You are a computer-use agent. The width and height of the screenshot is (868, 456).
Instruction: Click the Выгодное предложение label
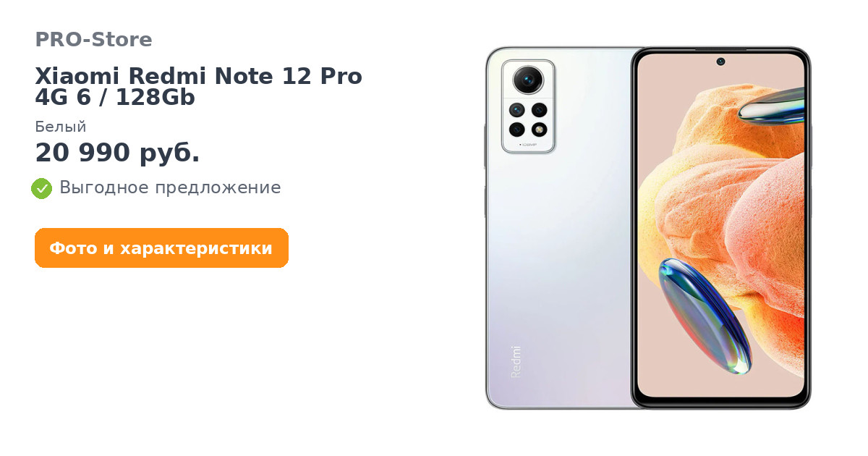pos(170,187)
